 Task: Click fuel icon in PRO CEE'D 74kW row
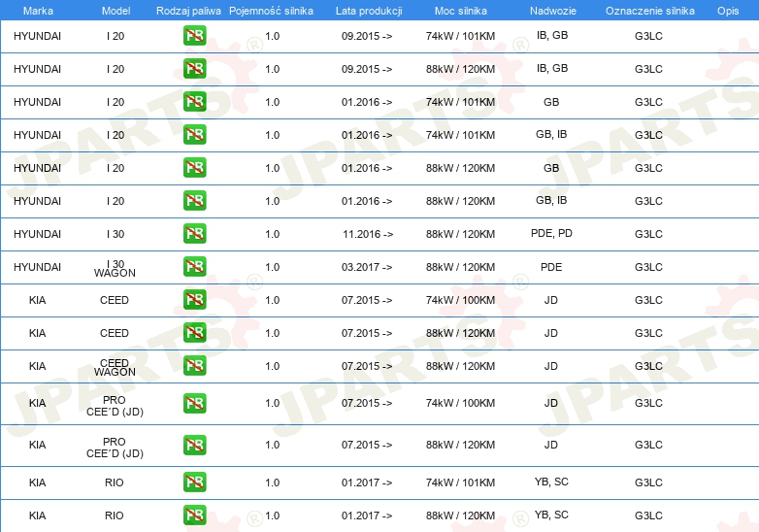tap(194, 403)
